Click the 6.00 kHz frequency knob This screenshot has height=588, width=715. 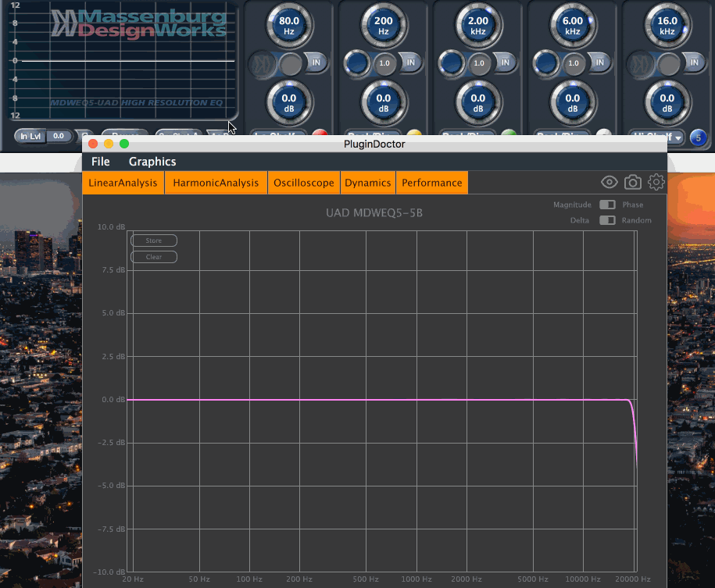pos(573,26)
